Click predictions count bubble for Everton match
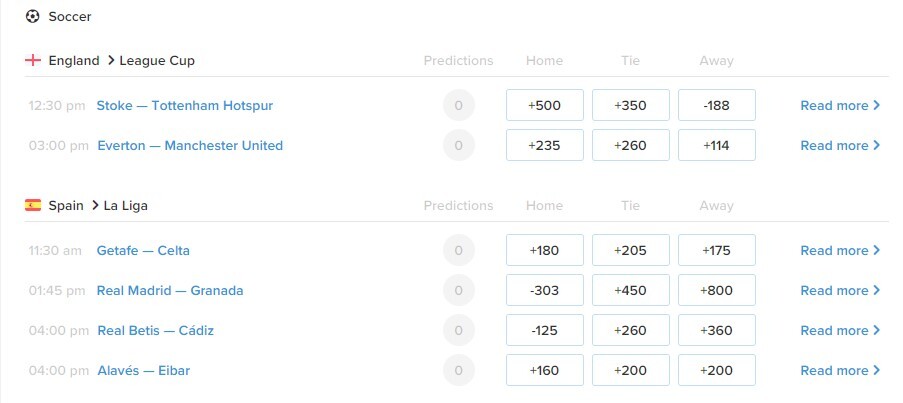This screenshot has width=903, height=403. 458,145
